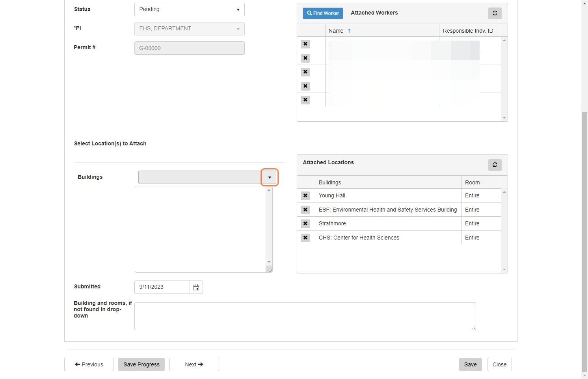Remove Young Hall from attached locations

(x=305, y=195)
